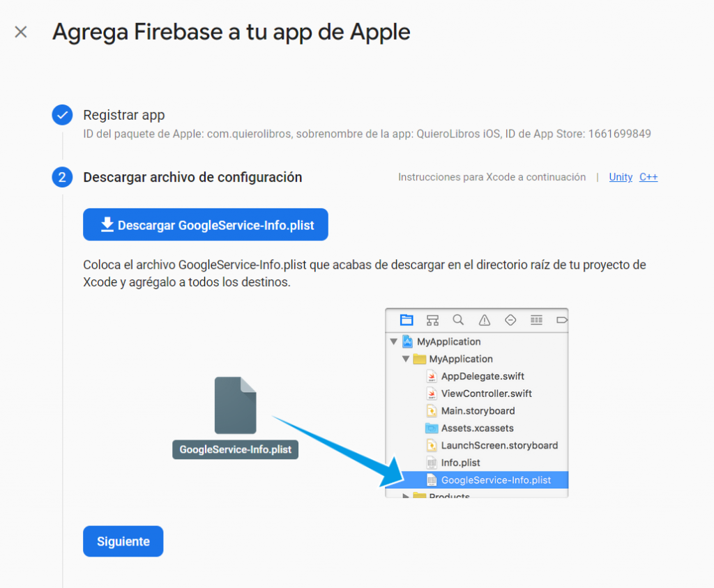Click the gray GoogleService-Info.plist file icon
Viewport: 714px width, 588px height.
(x=236, y=405)
